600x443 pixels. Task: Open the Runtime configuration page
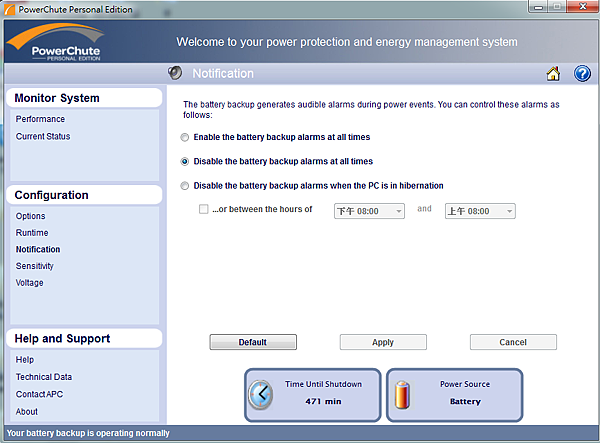click(x=32, y=233)
